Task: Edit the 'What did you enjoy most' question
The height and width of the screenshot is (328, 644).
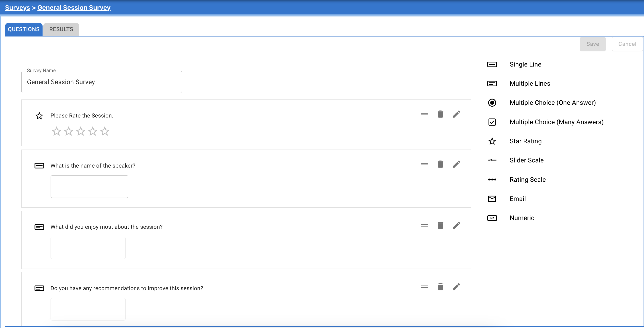Action: click(x=457, y=225)
